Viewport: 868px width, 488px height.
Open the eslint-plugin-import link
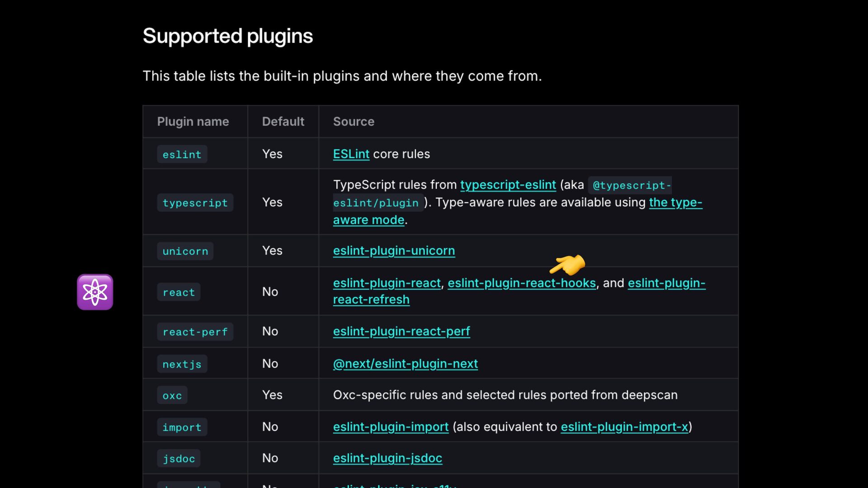click(x=391, y=427)
